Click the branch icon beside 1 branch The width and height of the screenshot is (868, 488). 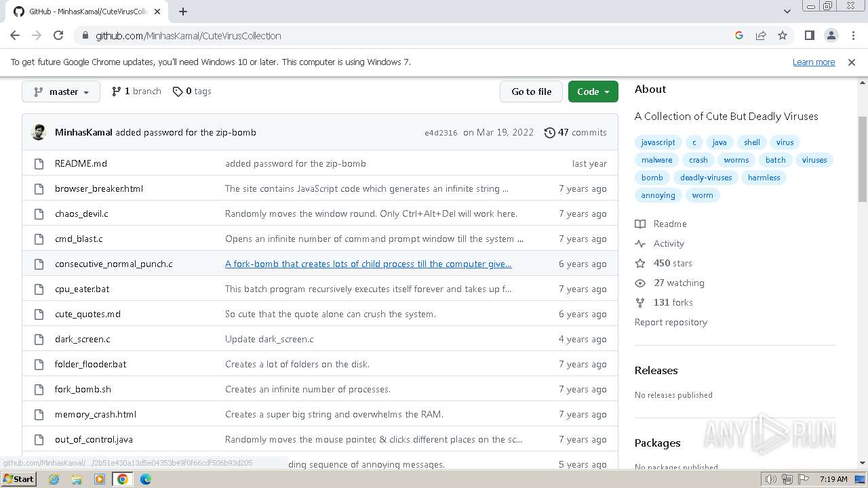point(117,91)
